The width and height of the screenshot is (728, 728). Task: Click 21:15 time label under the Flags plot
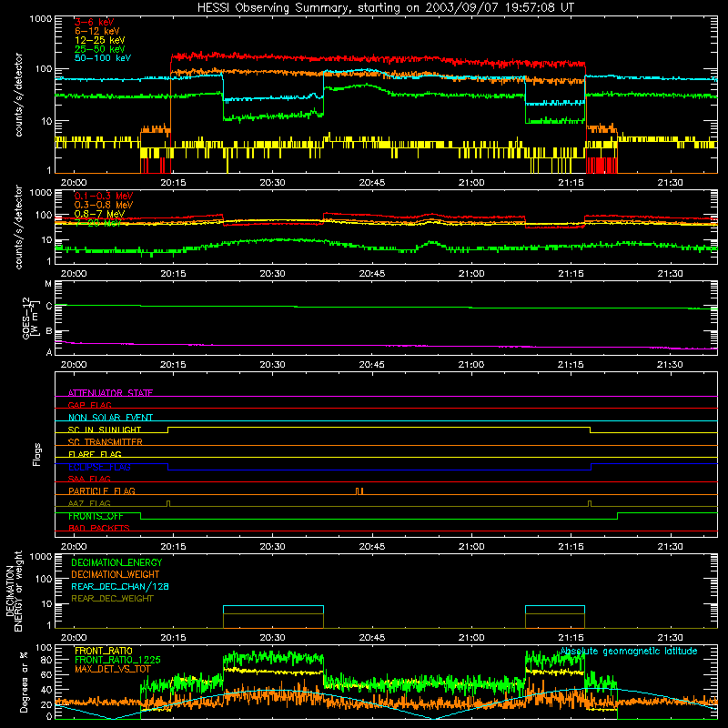[x=571, y=547]
